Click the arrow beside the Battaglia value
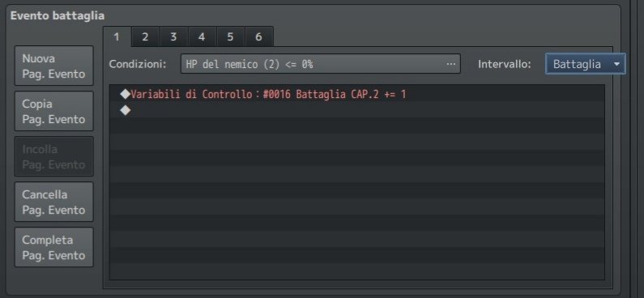This screenshot has width=644, height=298. point(616,65)
